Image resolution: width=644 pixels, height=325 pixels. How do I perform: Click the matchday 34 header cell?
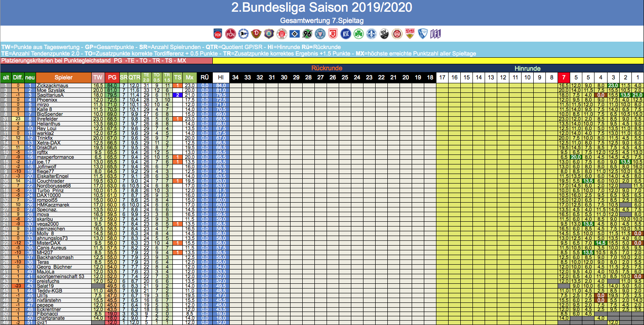235,77
